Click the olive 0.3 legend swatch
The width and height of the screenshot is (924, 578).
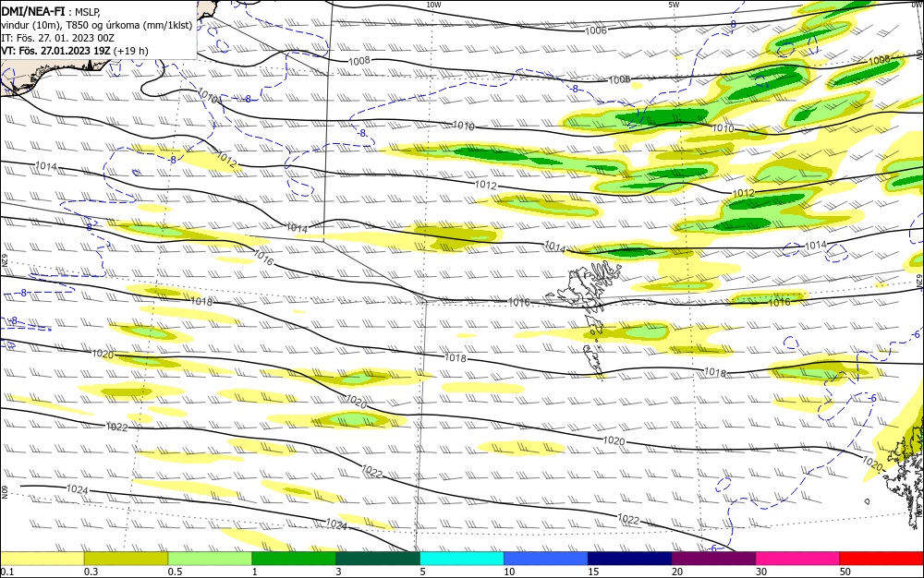tap(126, 559)
